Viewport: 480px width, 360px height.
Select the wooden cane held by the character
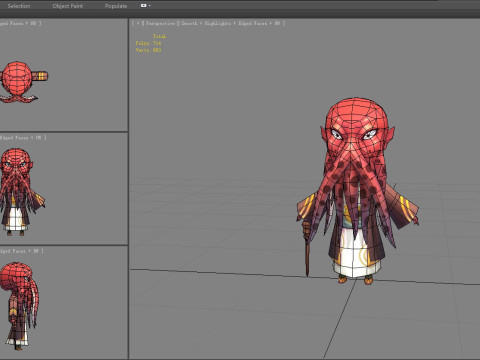307,248
